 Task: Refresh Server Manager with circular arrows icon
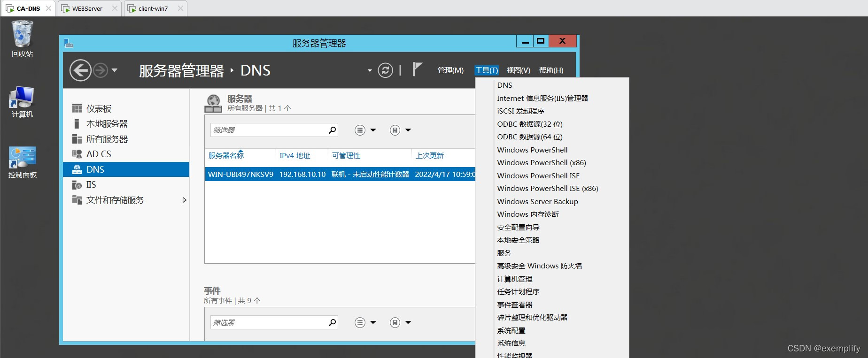point(385,70)
